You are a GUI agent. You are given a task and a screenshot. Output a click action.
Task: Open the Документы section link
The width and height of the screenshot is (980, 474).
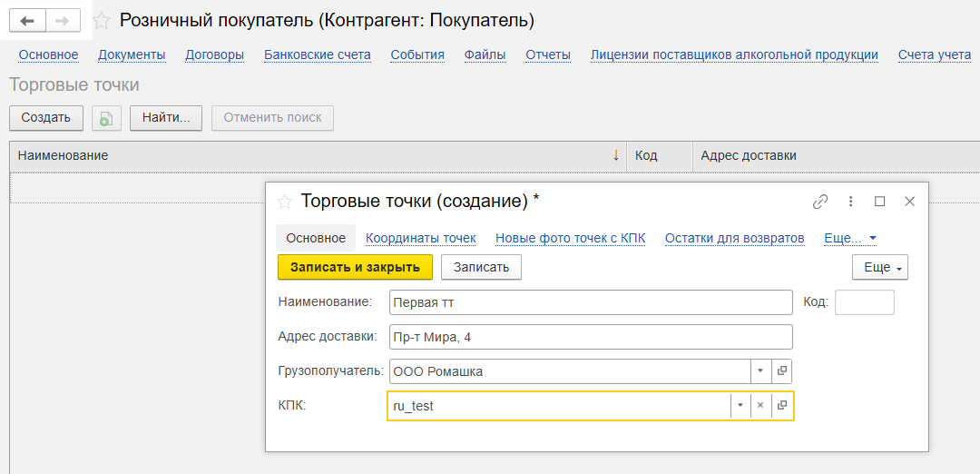132,55
